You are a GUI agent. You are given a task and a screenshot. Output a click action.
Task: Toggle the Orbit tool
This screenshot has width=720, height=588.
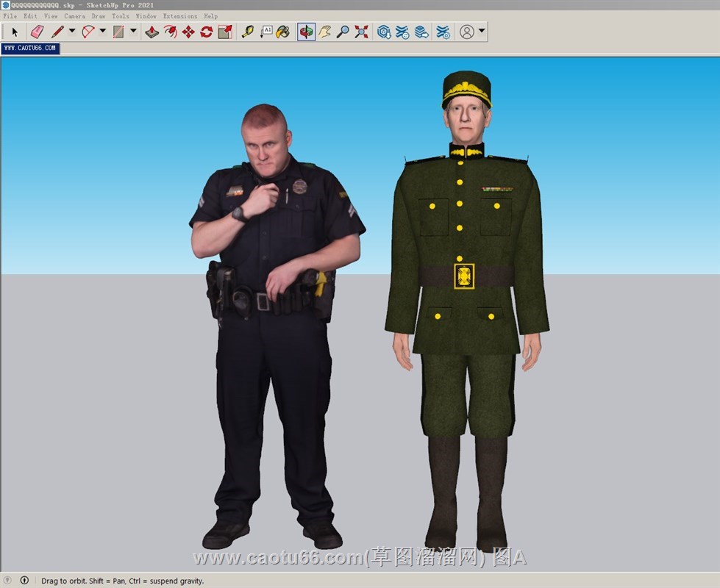pyautogui.click(x=306, y=32)
